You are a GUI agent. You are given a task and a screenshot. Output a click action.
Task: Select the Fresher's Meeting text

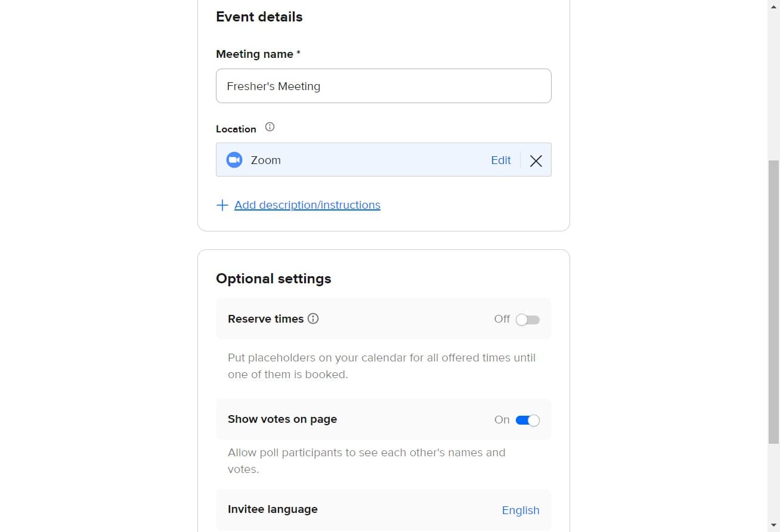point(273,86)
